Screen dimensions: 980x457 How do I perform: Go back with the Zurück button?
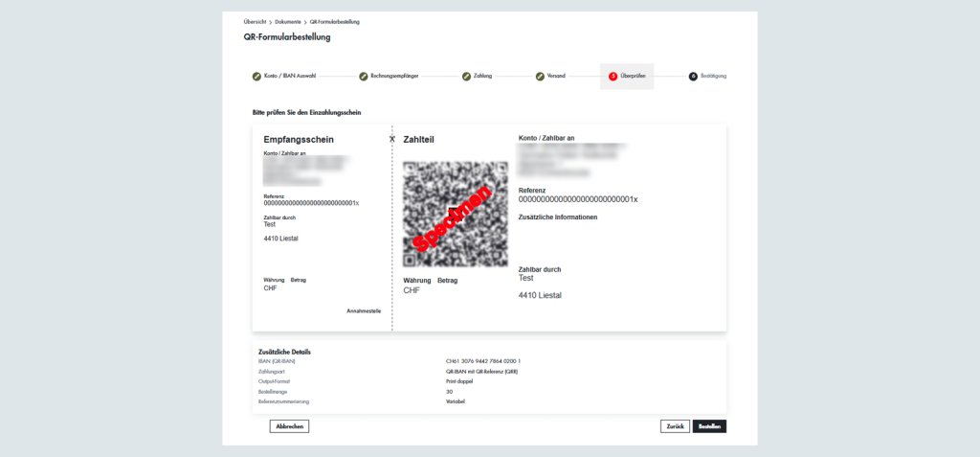(675, 426)
